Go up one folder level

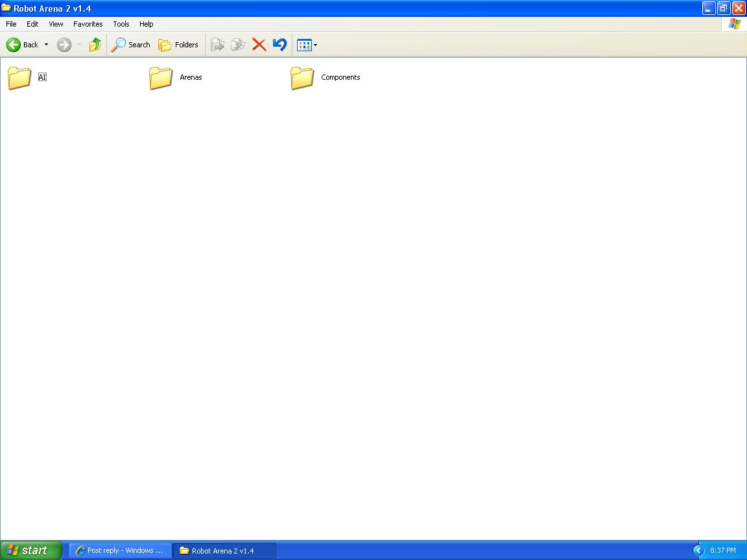pos(95,45)
